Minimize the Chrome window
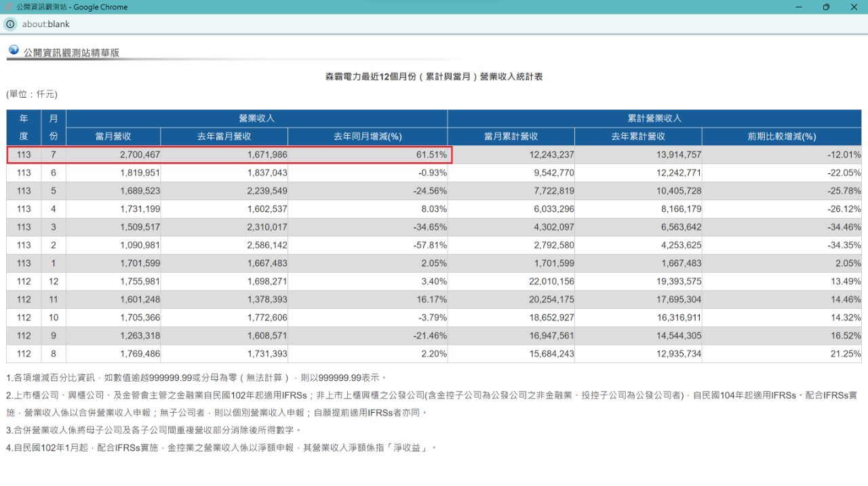The height and width of the screenshot is (486, 868). [798, 7]
